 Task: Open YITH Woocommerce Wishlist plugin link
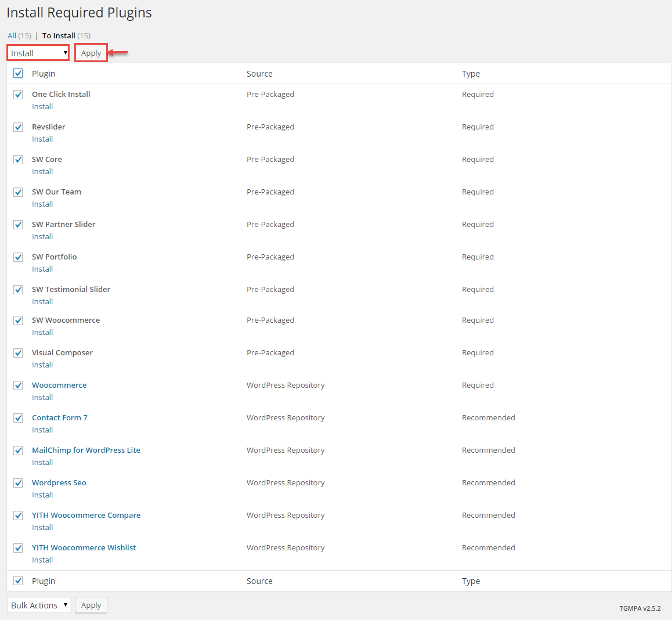point(84,547)
